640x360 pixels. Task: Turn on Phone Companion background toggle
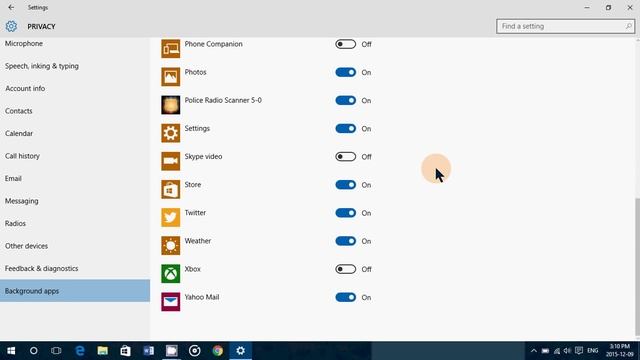(x=345, y=44)
